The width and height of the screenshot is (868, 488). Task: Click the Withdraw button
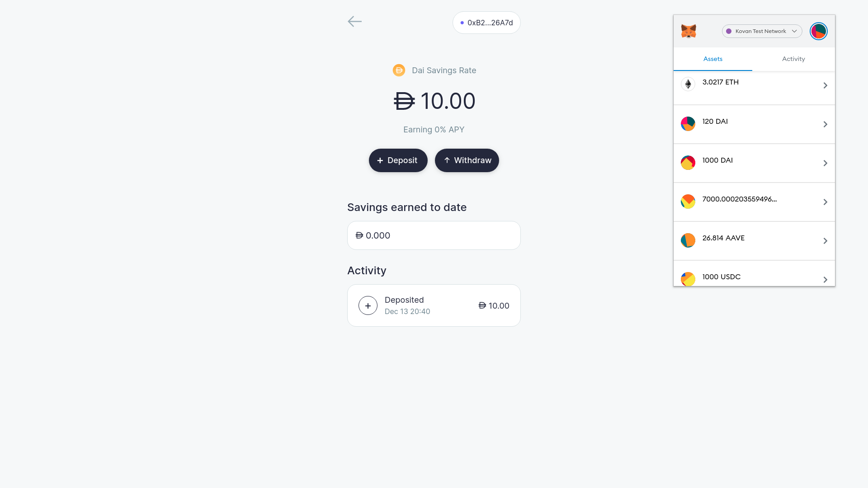467,160
